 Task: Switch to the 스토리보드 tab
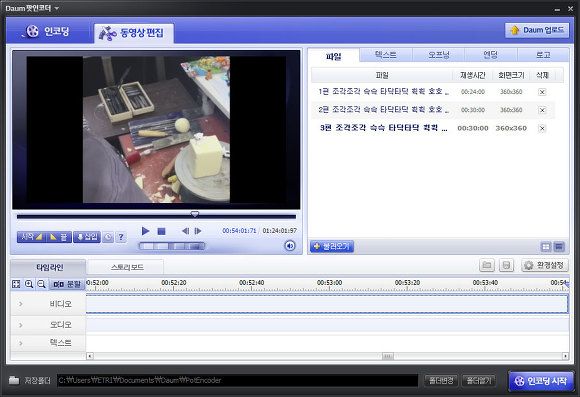click(x=127, y=267)
